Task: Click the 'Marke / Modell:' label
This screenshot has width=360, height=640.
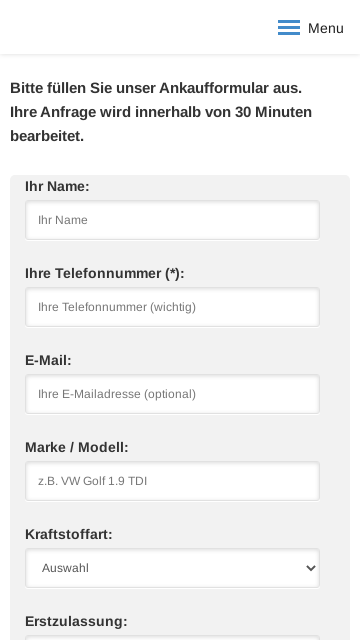Action: point(77,447)
